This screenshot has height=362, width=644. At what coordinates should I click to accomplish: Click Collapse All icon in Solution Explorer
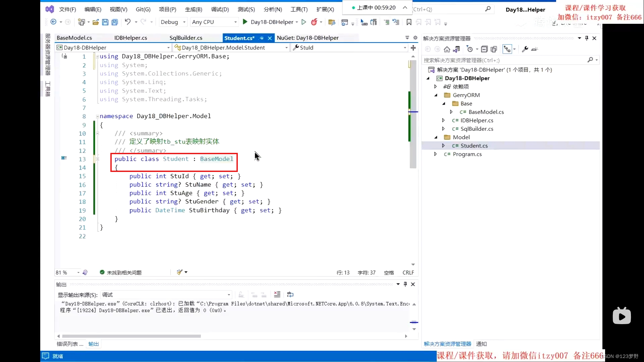click(484, 49)
